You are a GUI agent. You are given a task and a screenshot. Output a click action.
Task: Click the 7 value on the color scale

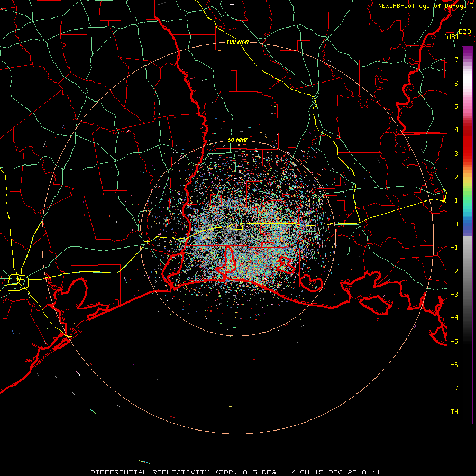pos(456,59)
